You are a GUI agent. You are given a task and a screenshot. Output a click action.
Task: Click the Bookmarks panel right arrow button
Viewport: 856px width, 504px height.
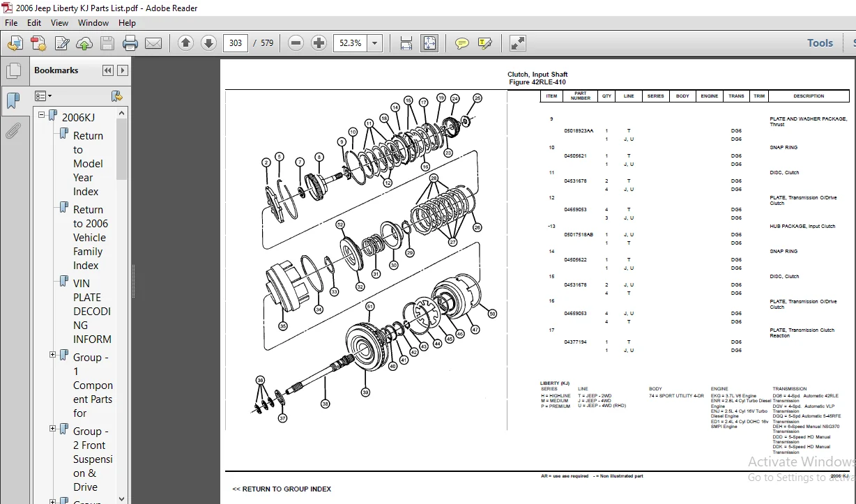point(123,70)
